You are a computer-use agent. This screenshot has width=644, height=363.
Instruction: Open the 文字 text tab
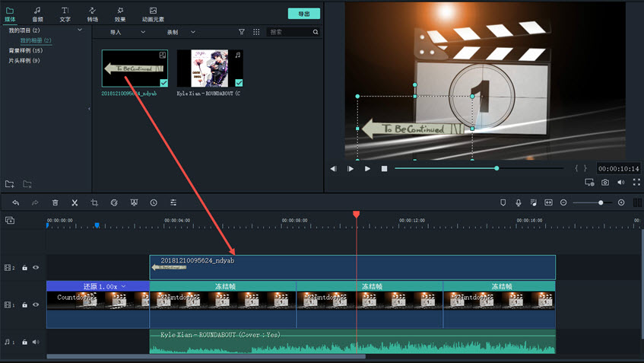[65, 14]
